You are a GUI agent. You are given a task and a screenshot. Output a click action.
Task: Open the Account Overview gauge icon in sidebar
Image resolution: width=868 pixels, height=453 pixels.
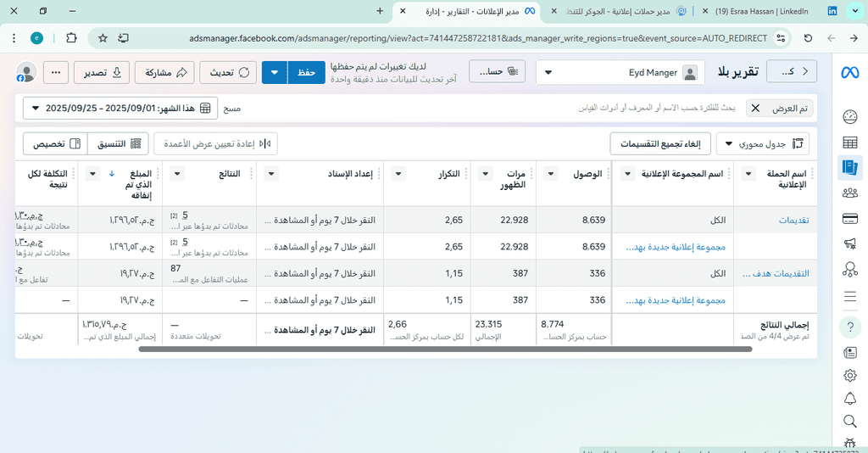point(850,117)
